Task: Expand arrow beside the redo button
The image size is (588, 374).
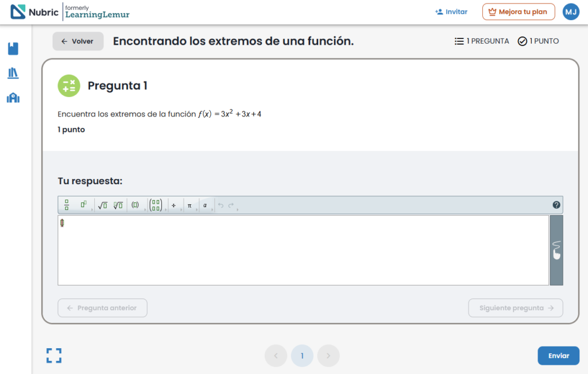Action: (237, 209)
